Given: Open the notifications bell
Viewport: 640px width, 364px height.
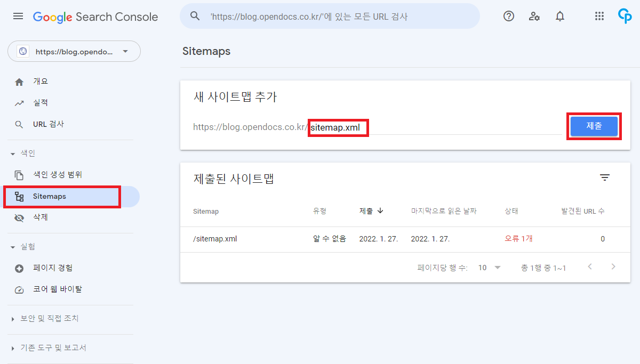Looking at the screenshot, I should (559, 16).
